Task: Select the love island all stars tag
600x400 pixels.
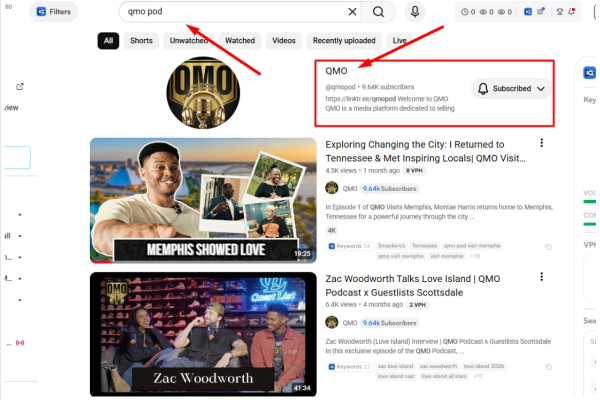Action: click(x=444, y=376)
